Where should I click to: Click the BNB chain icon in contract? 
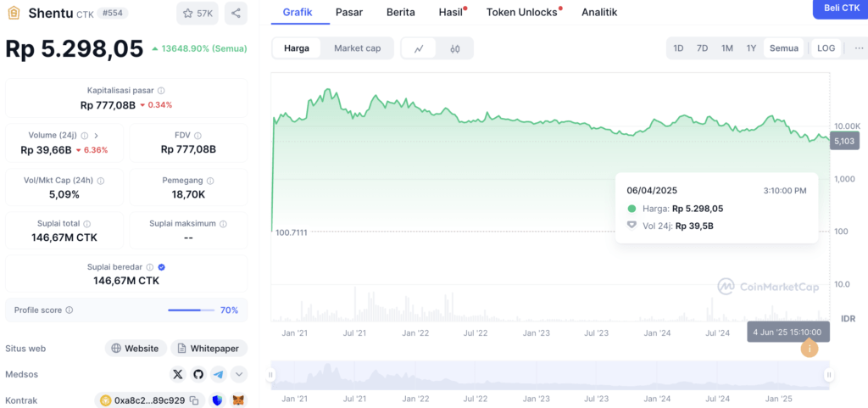(106, 400)
